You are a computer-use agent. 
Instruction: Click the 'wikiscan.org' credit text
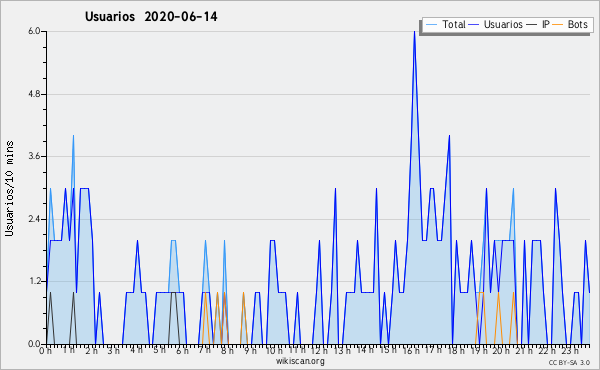pos(300,361)
